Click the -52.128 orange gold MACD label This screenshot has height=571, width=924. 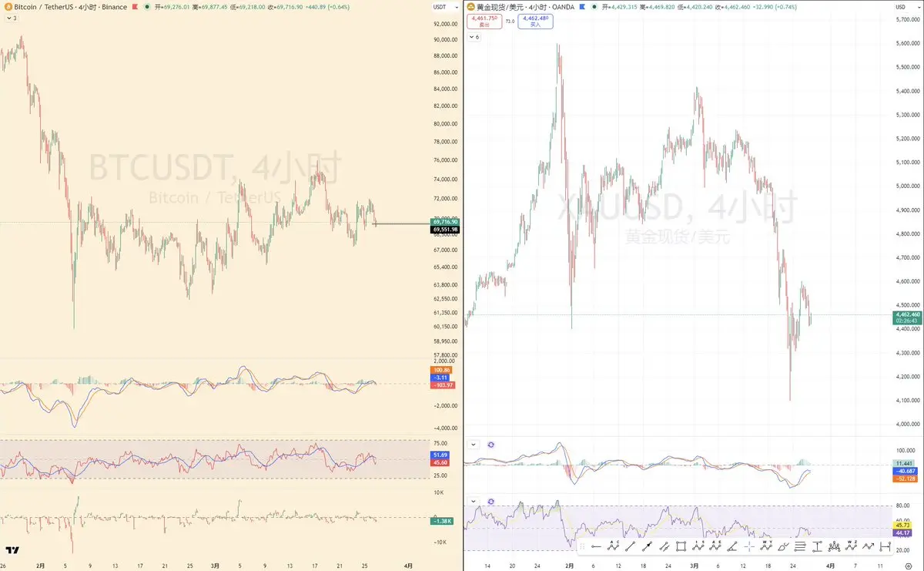coord(904,479)
